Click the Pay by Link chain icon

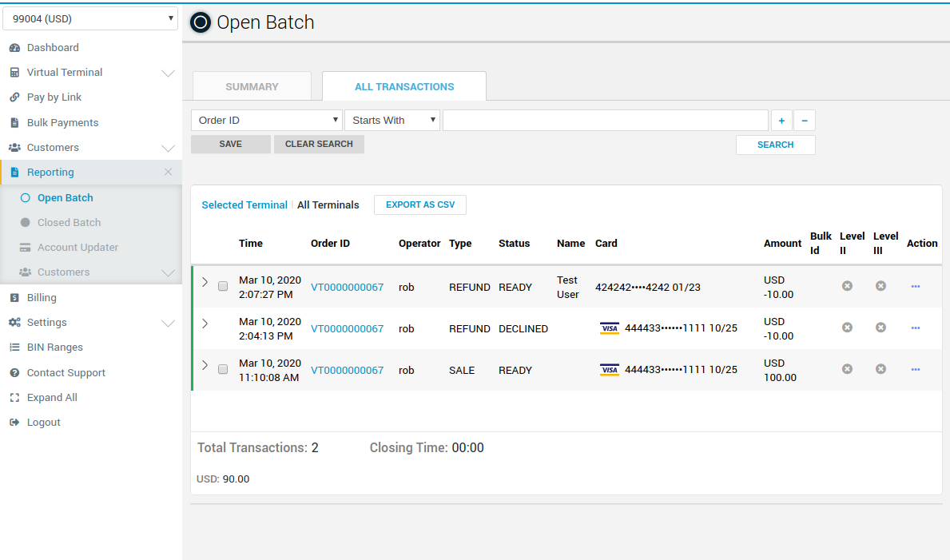click(x=14, y=97)
